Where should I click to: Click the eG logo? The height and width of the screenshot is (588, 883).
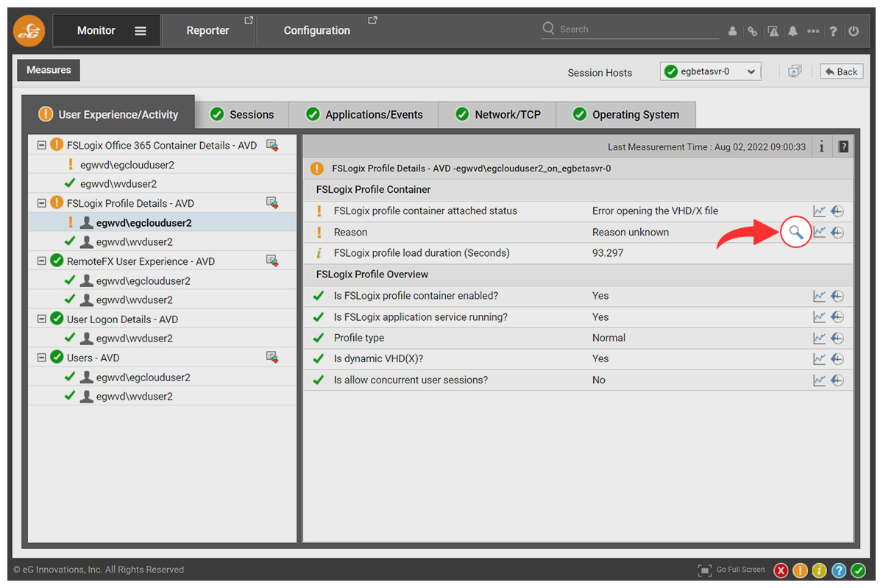click(29, 31)
